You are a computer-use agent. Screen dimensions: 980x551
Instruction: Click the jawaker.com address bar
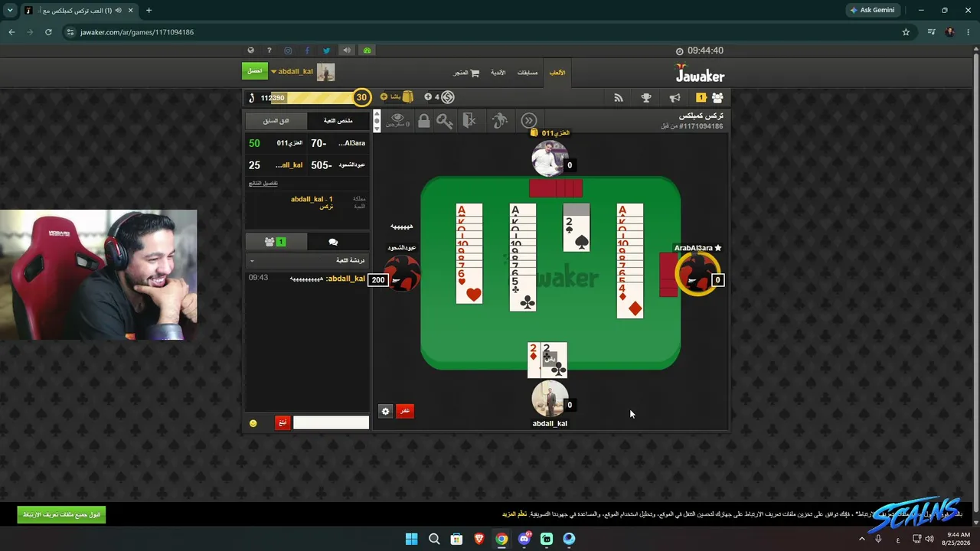(482, 32)
